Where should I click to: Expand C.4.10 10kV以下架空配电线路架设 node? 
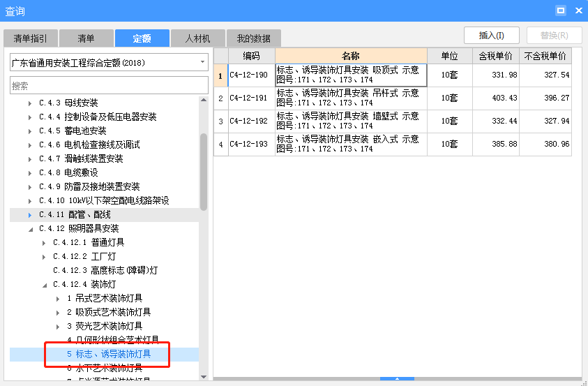pyautogui.click(x=30, y=201)
